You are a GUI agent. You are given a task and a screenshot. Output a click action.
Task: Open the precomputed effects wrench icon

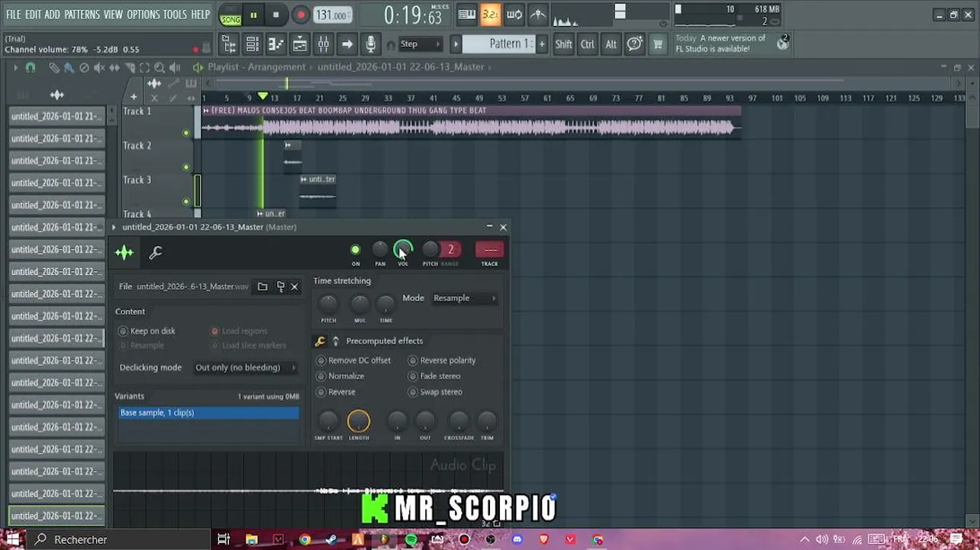320,341
